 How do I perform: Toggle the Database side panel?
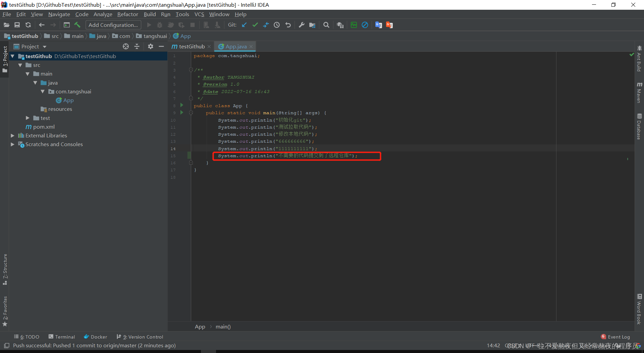tap(639, 127)
